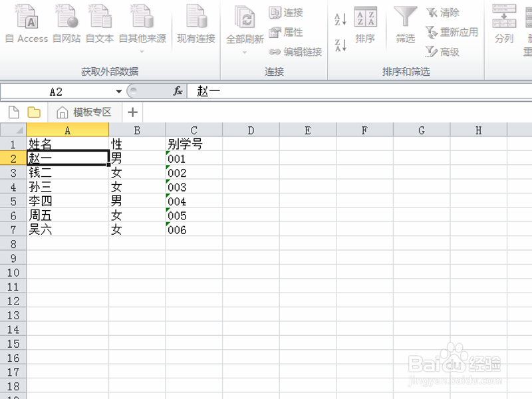The height and width of the screenshot is (399, 532).
Task: Click the yellow open folder icon
Action: click(34, 112)
